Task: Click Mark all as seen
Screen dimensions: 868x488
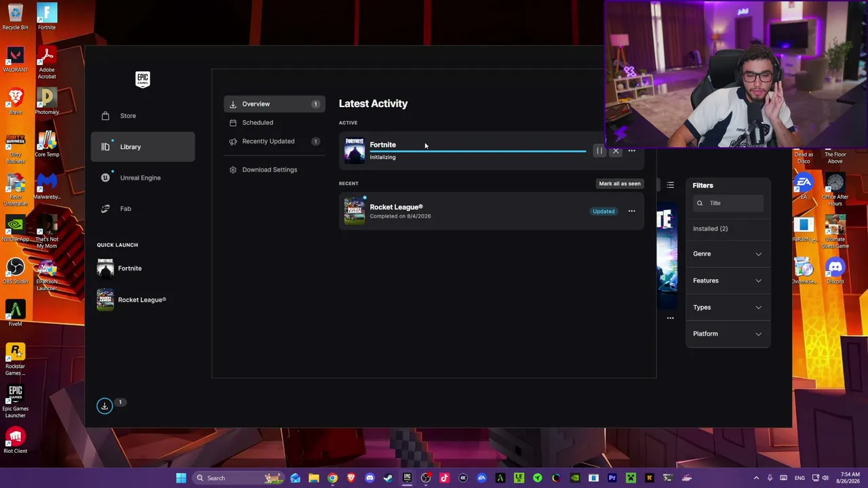Action: point(620,184)
